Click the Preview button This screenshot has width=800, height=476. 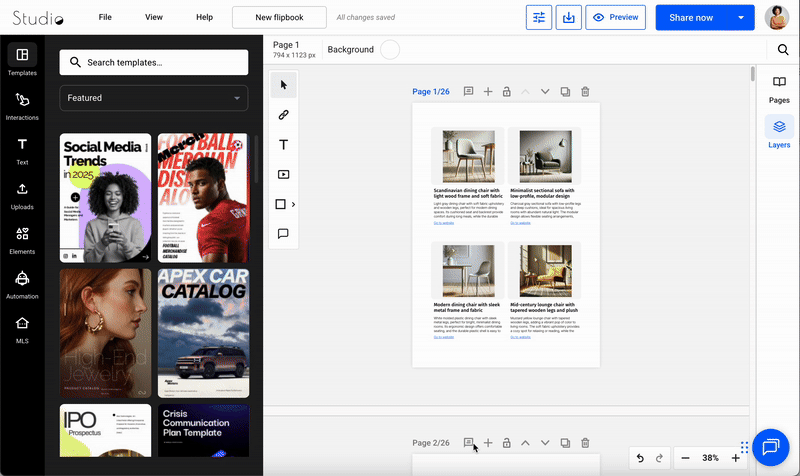pyautogui.click(x=615, y=17)
